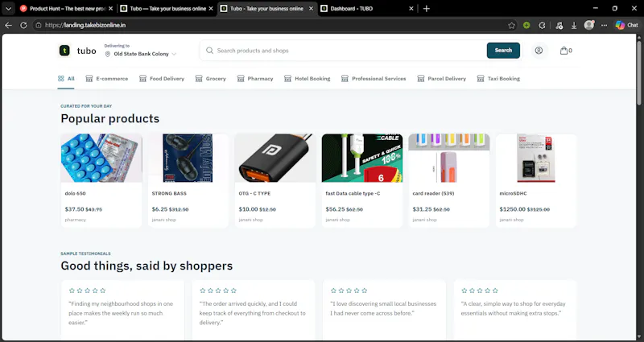Image resolution: width=644 pixels, height=342 pixels.
Task: Open a new browser tab
Action: 427,9
